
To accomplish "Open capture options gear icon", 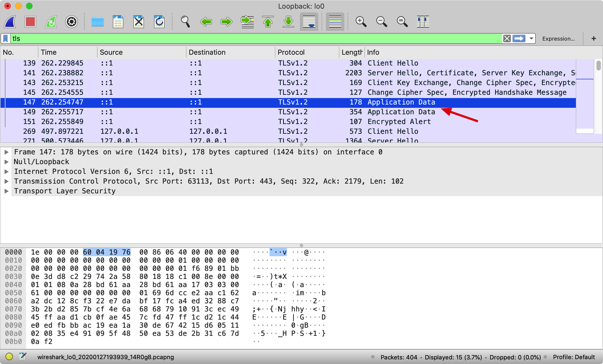I will coord(72,22).
